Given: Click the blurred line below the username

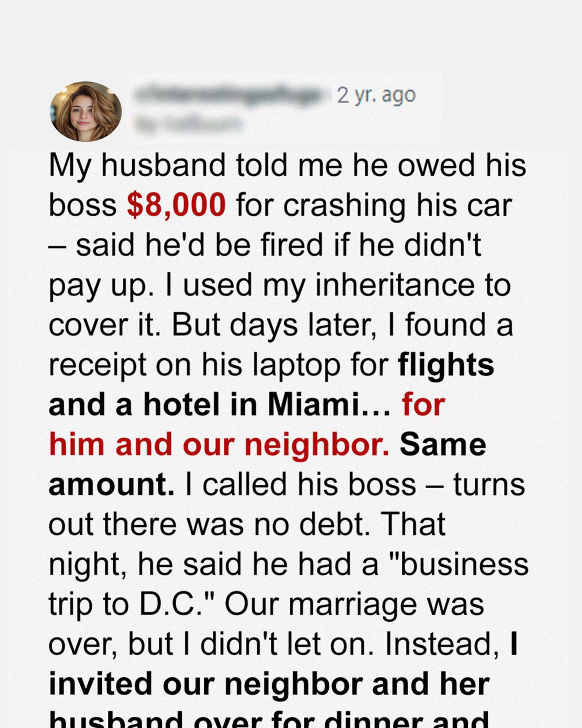Looking at the screenshot, I should 188,123.
